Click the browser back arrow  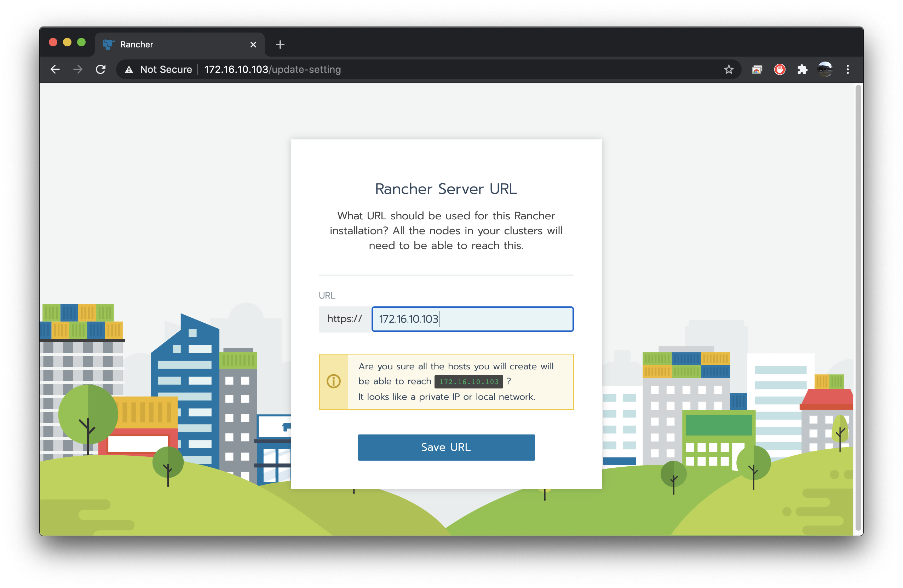(56, 69)
